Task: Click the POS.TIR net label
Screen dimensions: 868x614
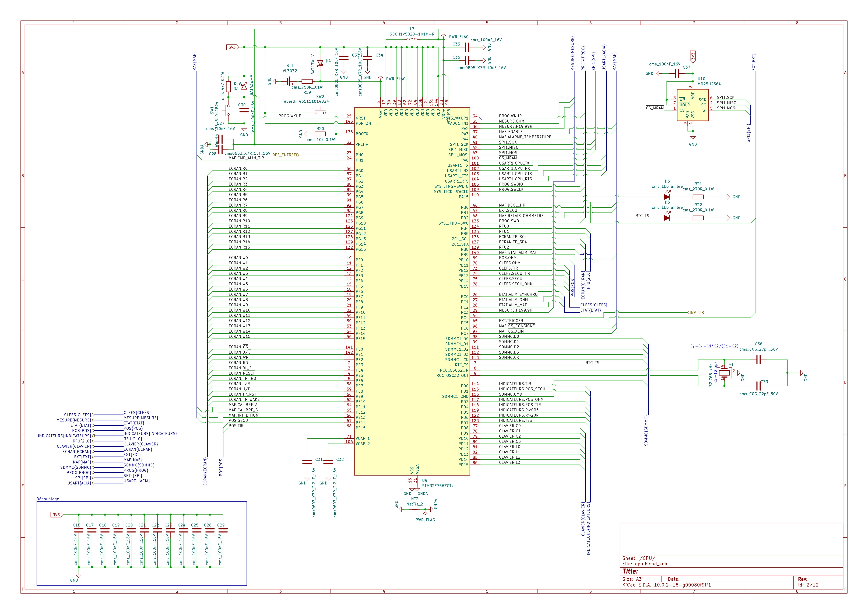Action: point(236,425)
